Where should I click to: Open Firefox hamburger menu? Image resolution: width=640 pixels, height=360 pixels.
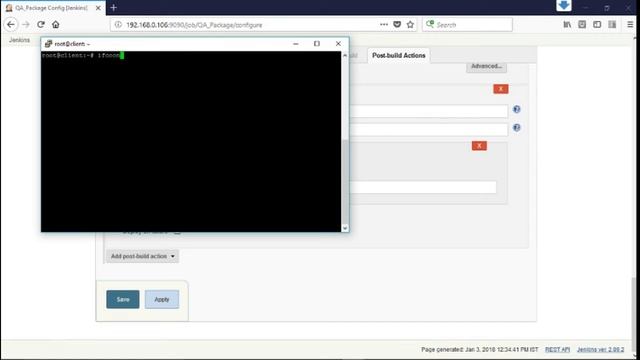630,24
